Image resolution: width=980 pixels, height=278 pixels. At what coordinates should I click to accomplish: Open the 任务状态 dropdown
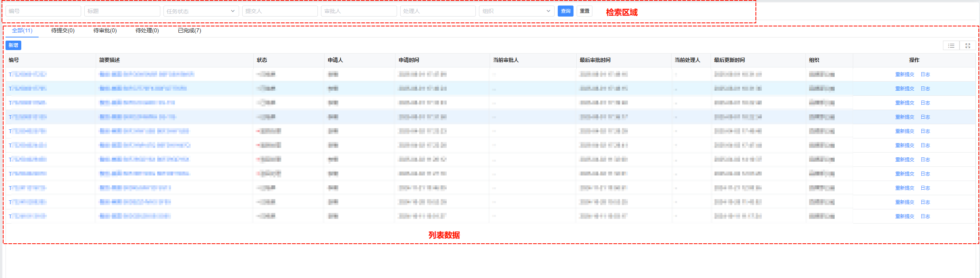pyautogui.click(x=201, y=11)
